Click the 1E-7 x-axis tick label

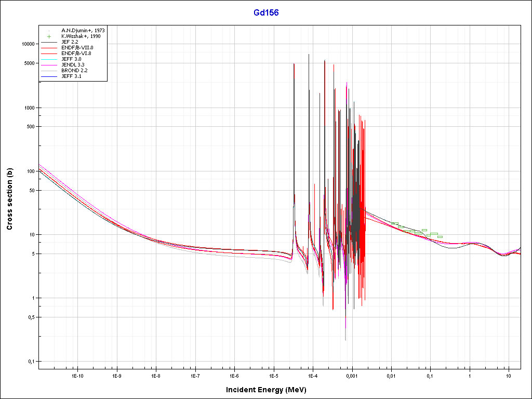click(x=195, y=375)
